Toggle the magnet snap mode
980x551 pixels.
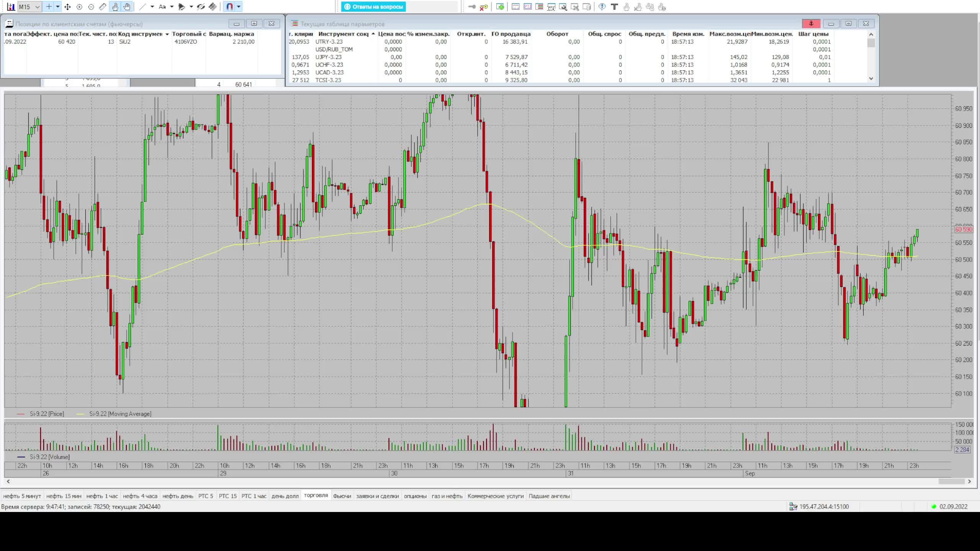click(230, 7)
